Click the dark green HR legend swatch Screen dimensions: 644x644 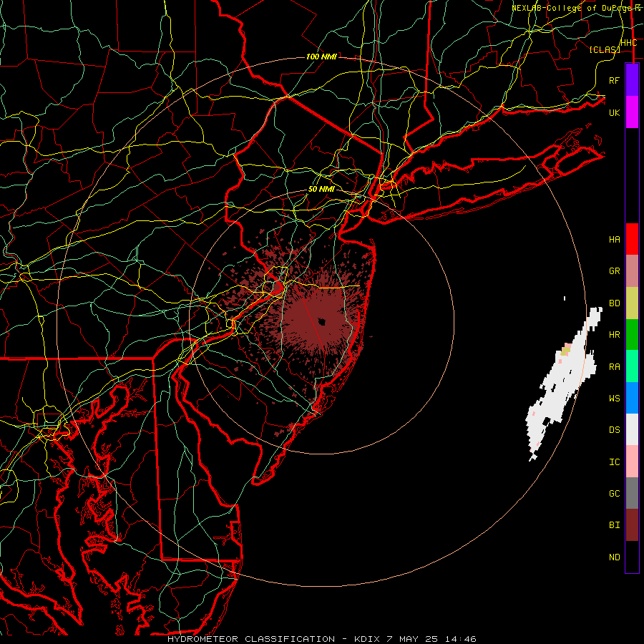pyautogui.click(x=632, y=335)
